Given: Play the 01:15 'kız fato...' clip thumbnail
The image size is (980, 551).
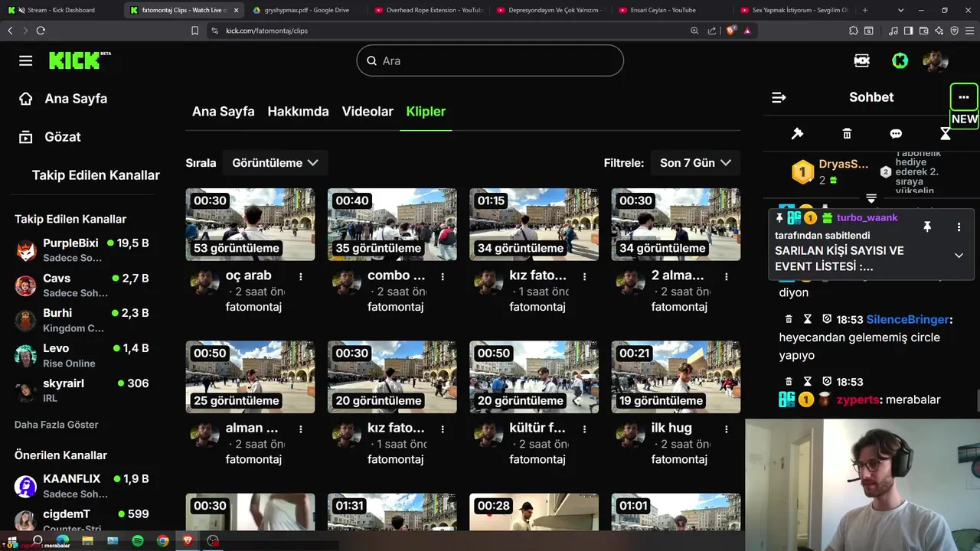Looking at the screenshot, I should click(534, 224).
